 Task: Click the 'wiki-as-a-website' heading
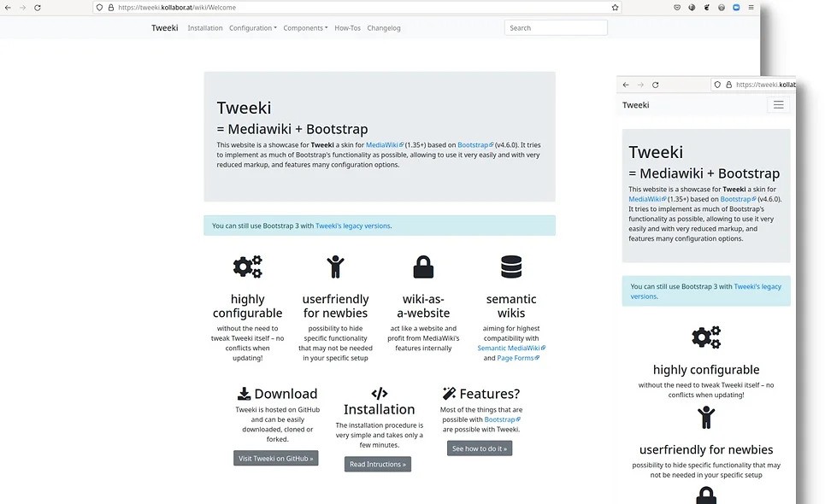tap(423, 306)
